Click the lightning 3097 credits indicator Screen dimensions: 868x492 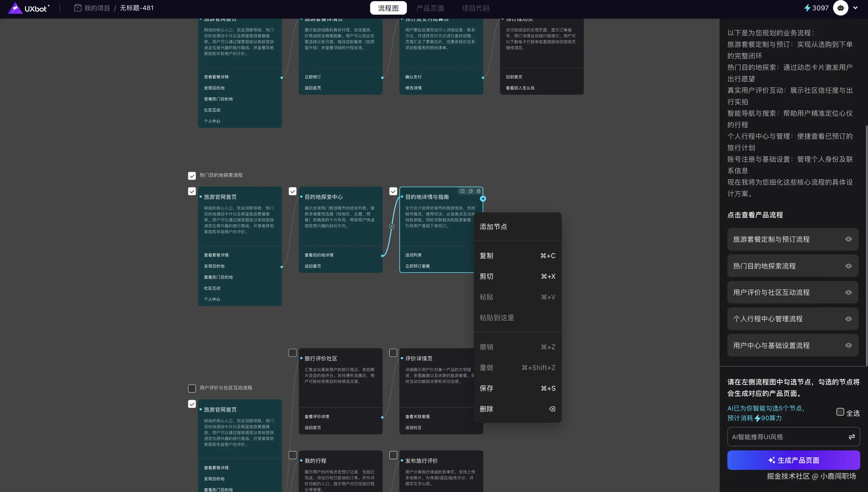(x=816, y=8)
